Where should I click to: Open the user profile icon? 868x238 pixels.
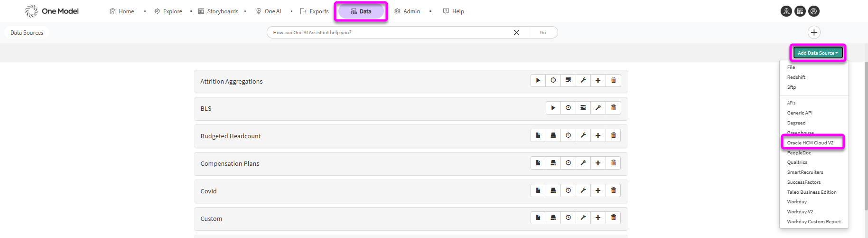814,11
